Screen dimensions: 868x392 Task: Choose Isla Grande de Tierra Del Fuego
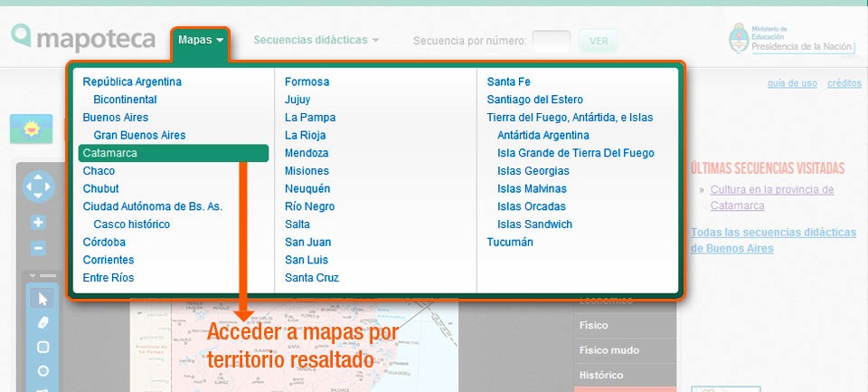(x=576, y=153)
